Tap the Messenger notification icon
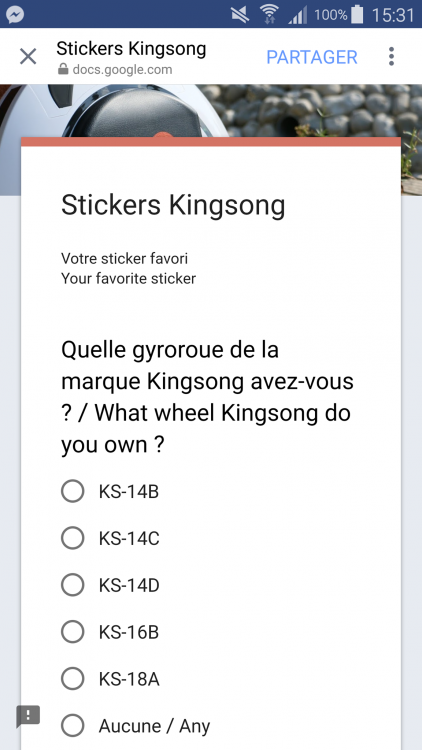422x750 pixels. [15, 14]
